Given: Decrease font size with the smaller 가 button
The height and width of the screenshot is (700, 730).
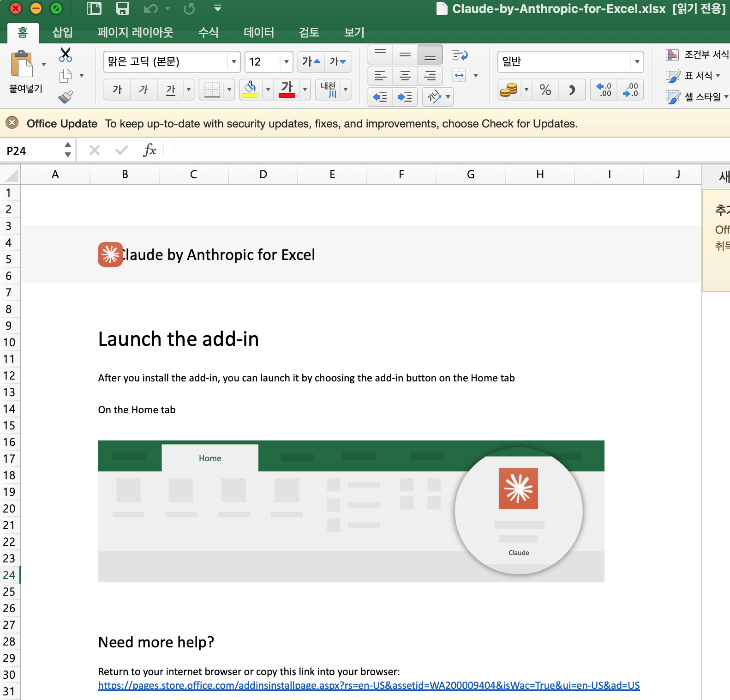Looking at the screenshot, I should [x=338, y=61].
